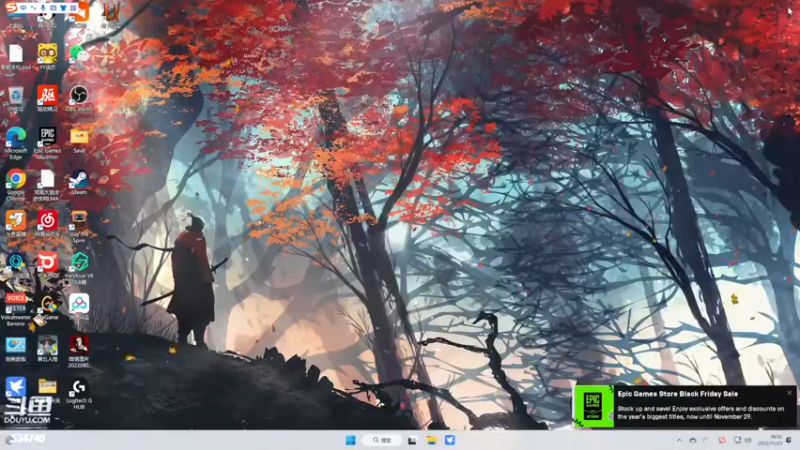The width and height of the screenshot is (800, 450).
Task: Click the microphone icon on Sogou input toolbar
Action: tap(43, 8)
